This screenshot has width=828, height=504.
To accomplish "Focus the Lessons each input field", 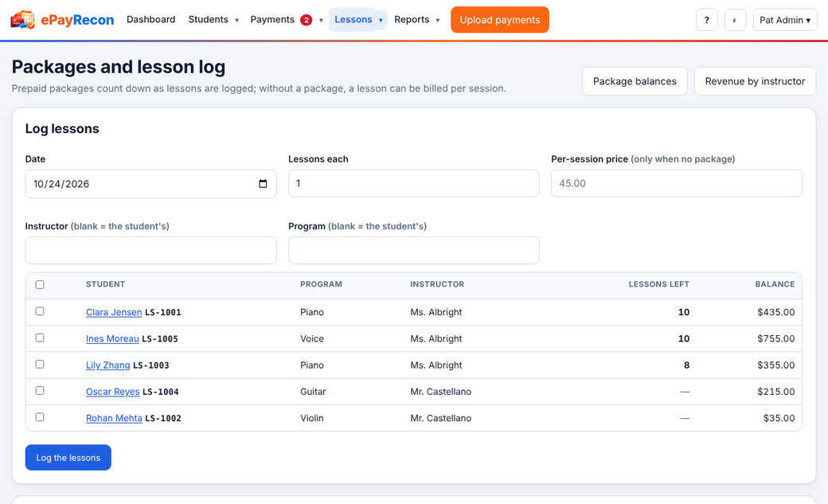I will pyautogui.click(x=413, y=183).
